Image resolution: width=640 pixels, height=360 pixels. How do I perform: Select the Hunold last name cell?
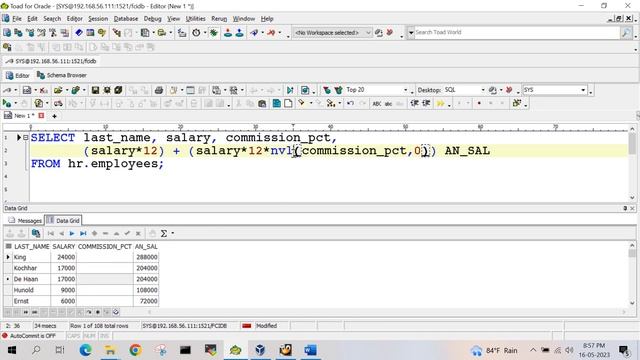pos(31,290)
